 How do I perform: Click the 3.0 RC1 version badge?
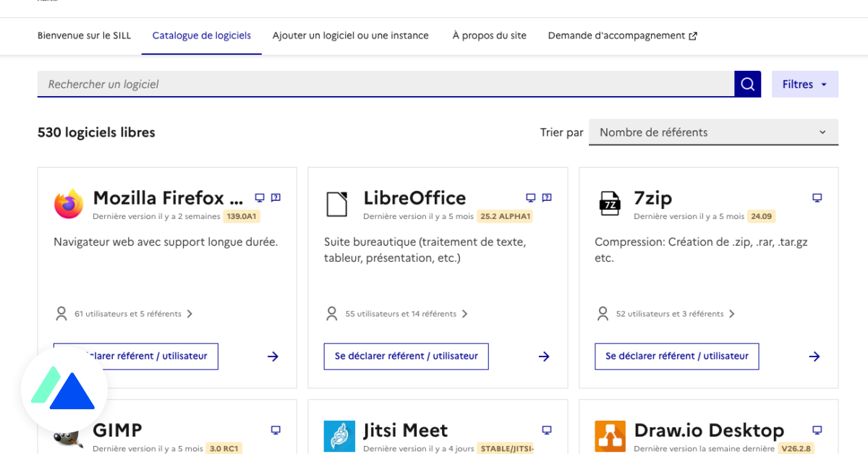coord(224,448)
